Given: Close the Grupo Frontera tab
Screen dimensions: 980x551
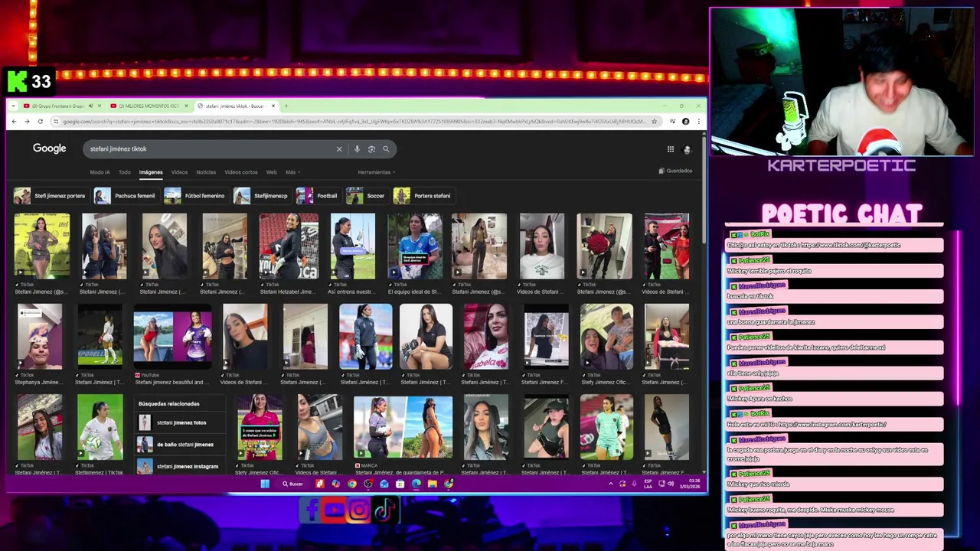Looking at the screenshot, I should [100, 106].
